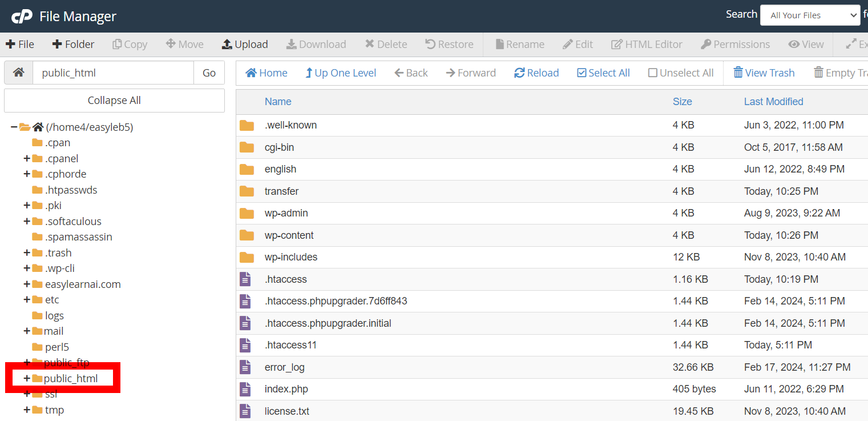Open View Trash bin
This screenshot has width=868, height=421.
coord(764,73)
